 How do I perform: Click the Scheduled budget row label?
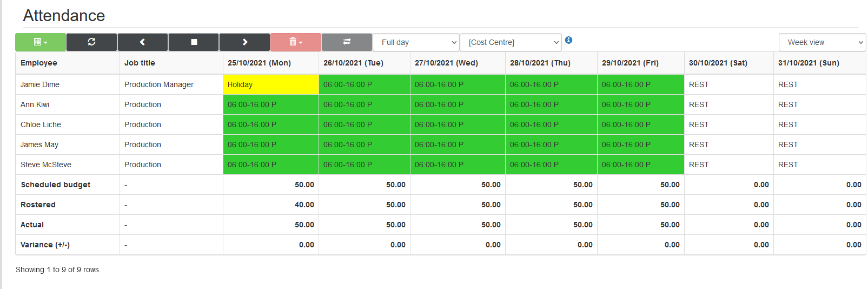(x=56, y=185)
